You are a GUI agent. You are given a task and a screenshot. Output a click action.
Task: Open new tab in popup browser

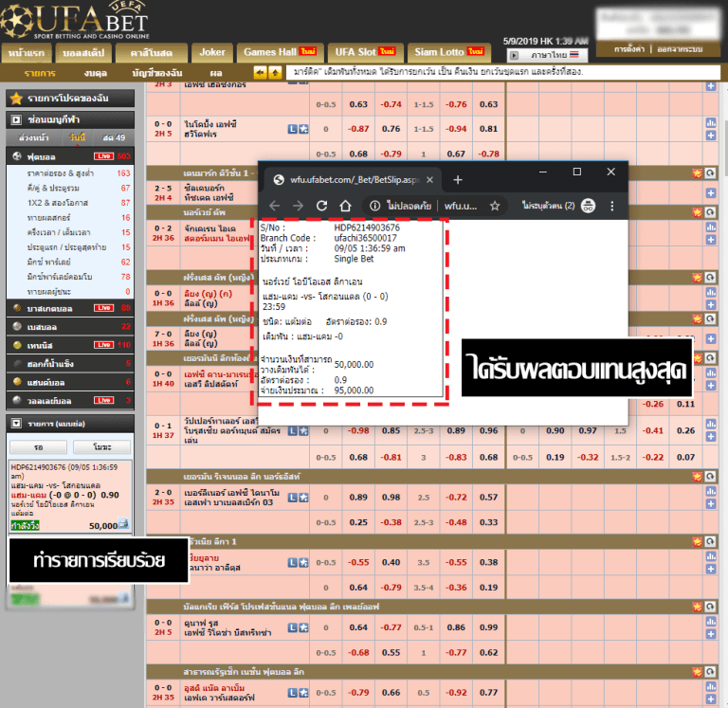pyautogui.click(x=458, y=180)
